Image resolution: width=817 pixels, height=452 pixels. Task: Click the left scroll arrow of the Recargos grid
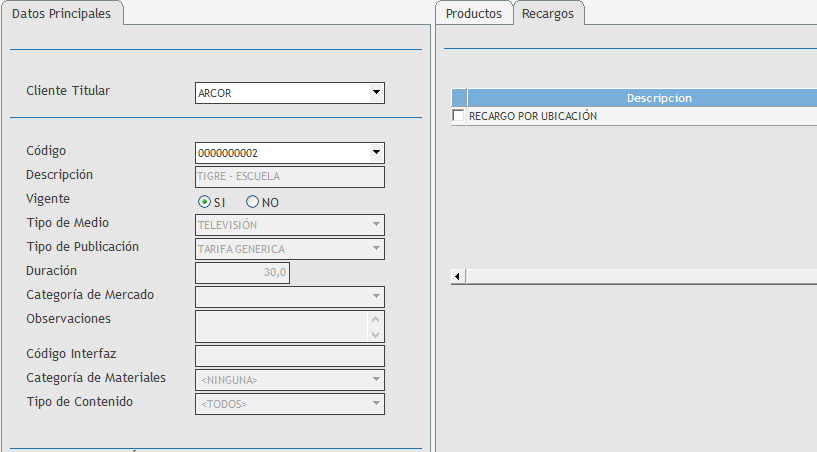coord(458,276)
